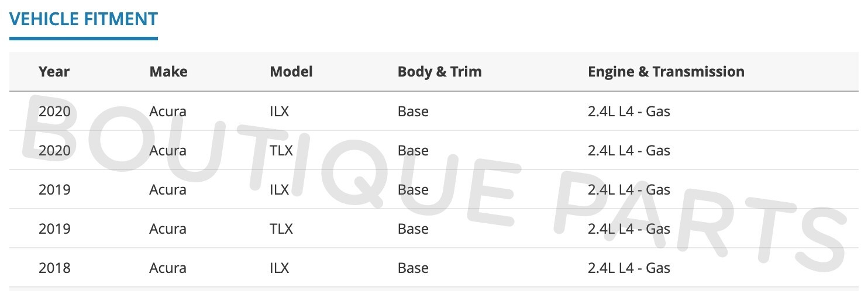
Task: Click the Make column header
Action: [168, 72]
